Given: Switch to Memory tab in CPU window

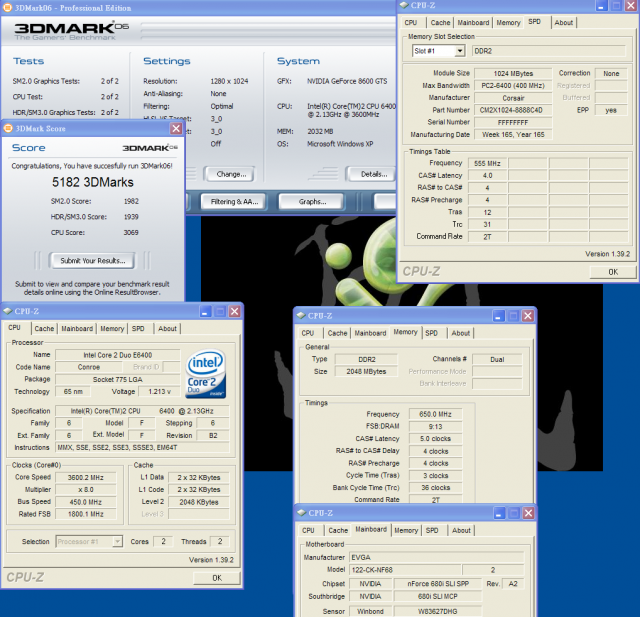Looking at the screenshot, I should click(x=112, y=328).
